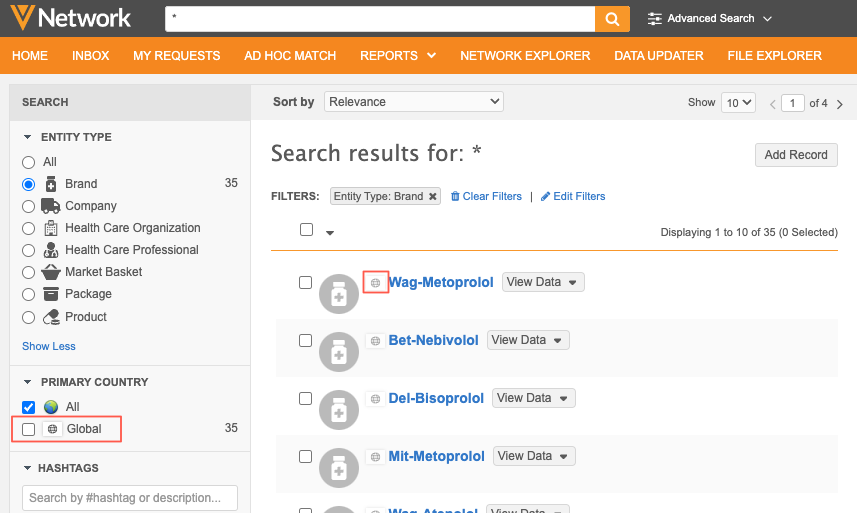Click the hashtag search input field

tap(129, 498)
